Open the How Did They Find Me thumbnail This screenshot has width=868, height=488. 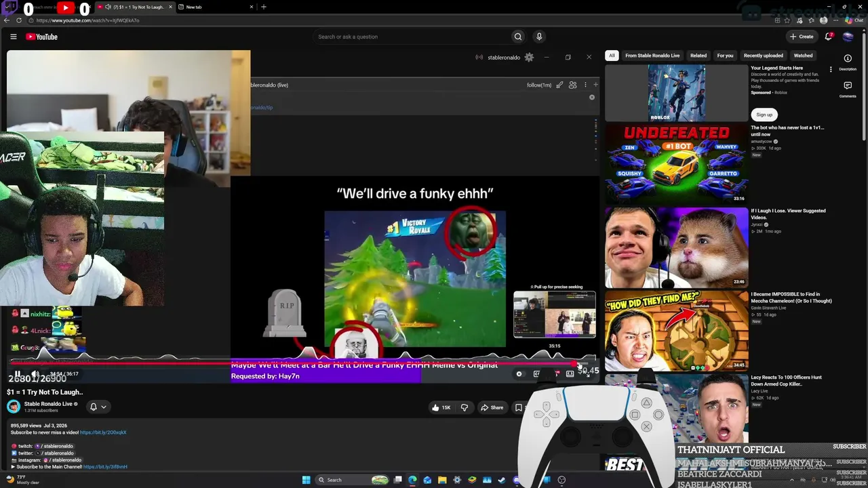coord(677,330)
